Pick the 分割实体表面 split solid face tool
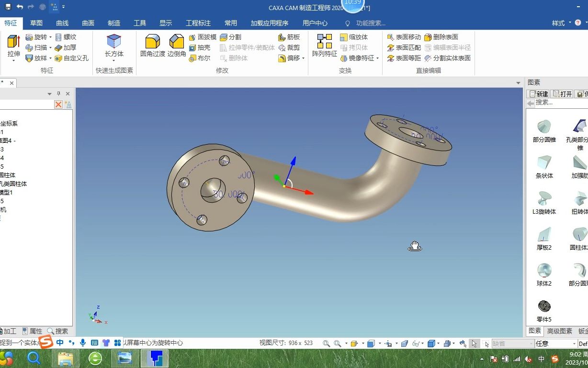Viewport: 588px width, 368px height. tap(448, 58)
